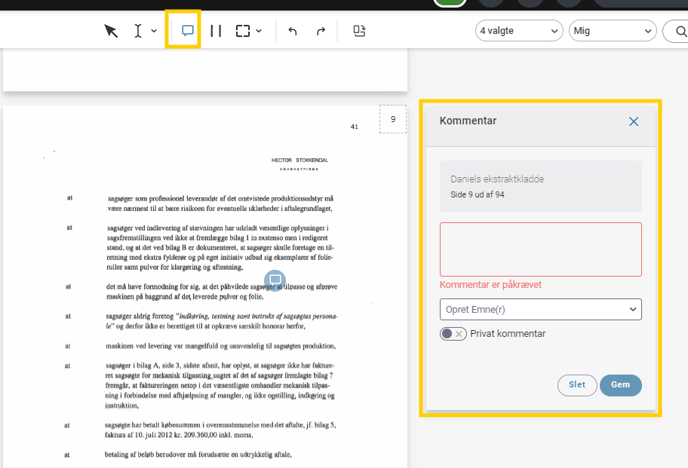Click 'Daniels ekstraktkladde' text

(497, 179)
